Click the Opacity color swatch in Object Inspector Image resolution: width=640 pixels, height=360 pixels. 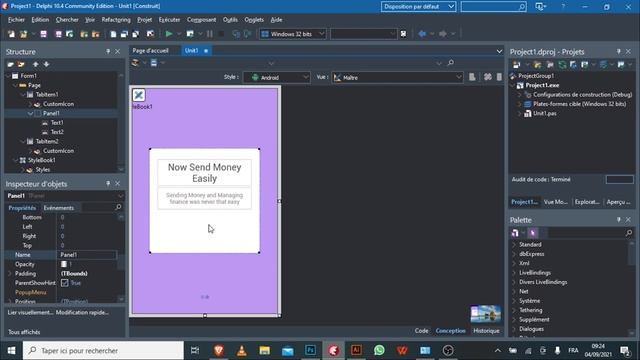click(x=64, y=264)
